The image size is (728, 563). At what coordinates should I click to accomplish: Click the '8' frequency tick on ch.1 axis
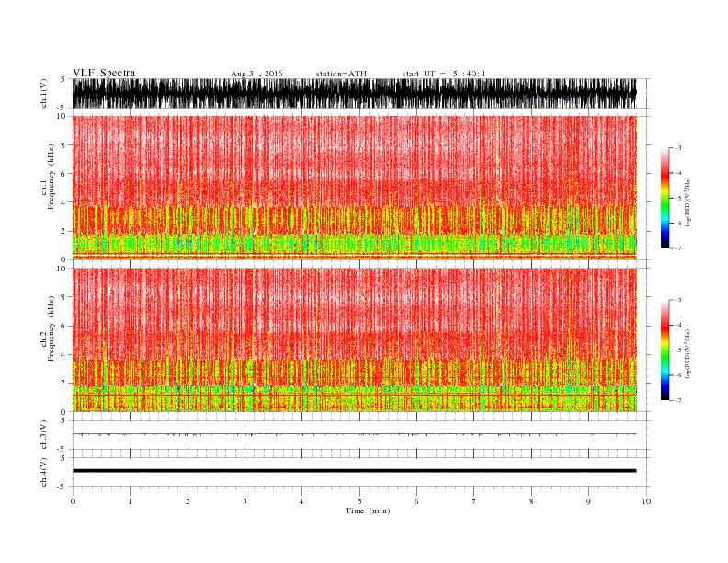63,145
